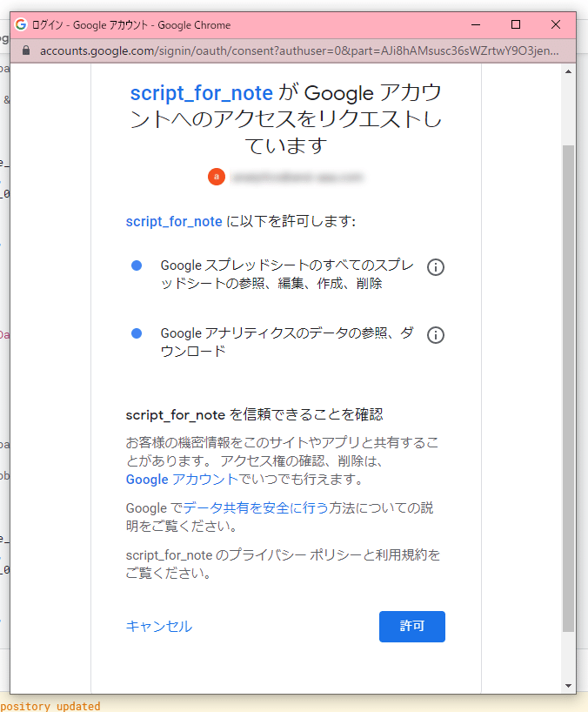Click the address bar URL field
Image resolution: width=588 pixels, height=712 pixels.
296,51
